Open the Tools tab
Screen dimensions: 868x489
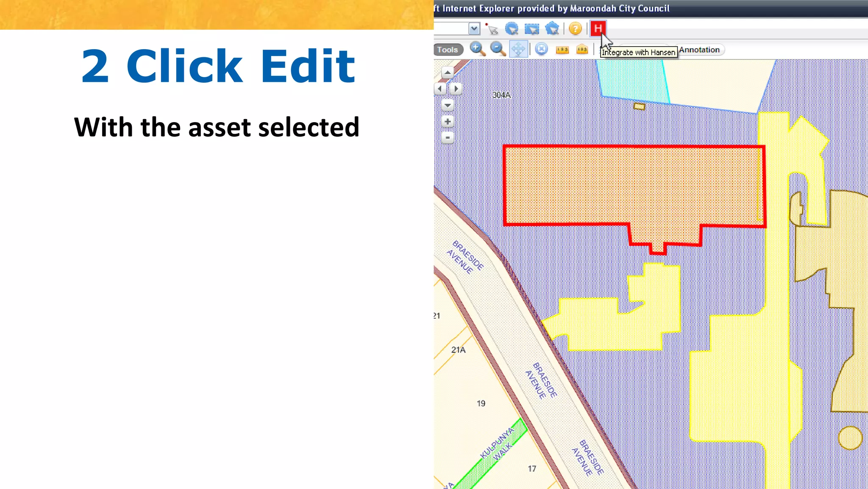point(448,50)
